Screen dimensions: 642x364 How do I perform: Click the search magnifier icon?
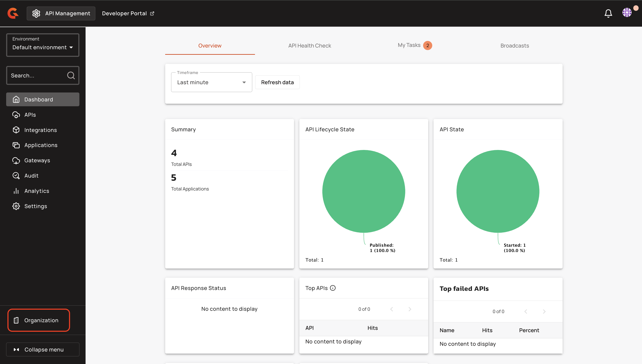(x=71, y=76)
